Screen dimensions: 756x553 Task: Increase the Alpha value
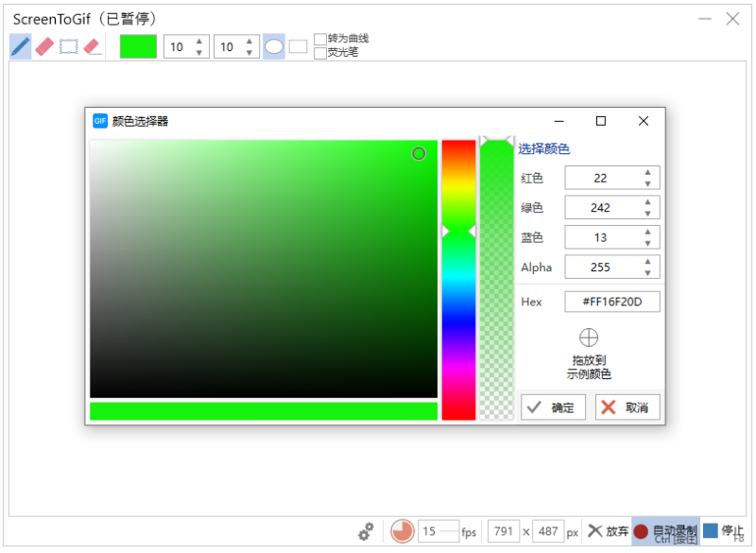(x=647, y=262)
